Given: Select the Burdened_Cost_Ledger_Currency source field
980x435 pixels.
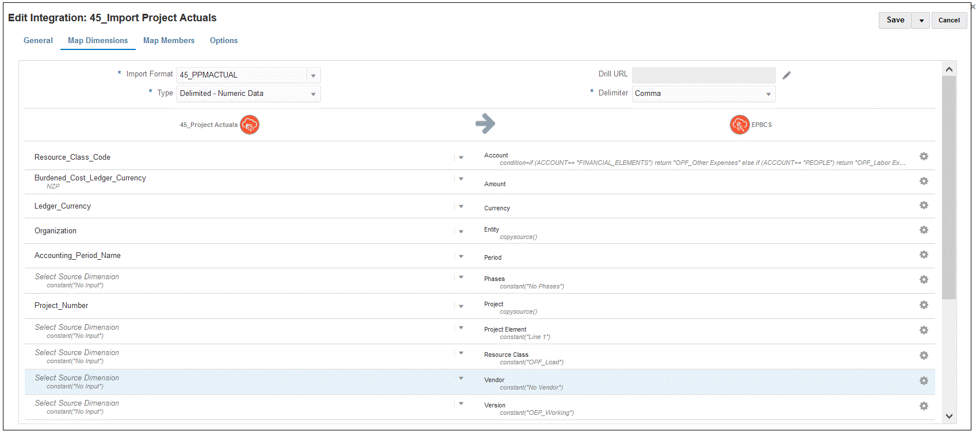Looking at the screenshot, I should (x=90, y=178).
